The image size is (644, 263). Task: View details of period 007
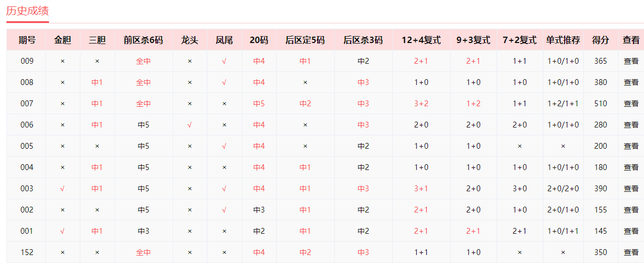(631, 104)
